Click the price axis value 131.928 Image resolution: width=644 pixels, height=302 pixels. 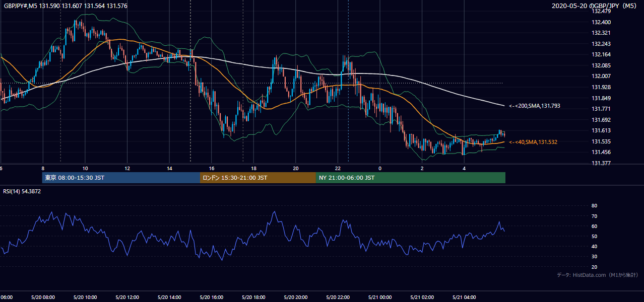pos(601,87)
